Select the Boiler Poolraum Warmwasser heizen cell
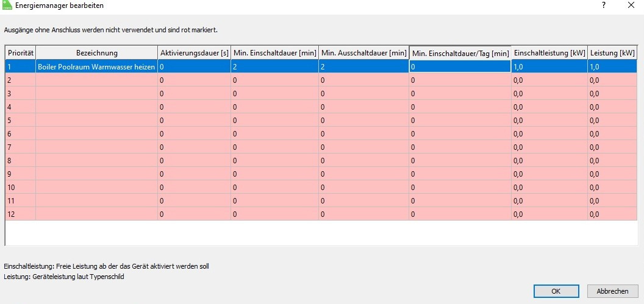The width and height of the screenshot is (644, 304). click(96, 66)
